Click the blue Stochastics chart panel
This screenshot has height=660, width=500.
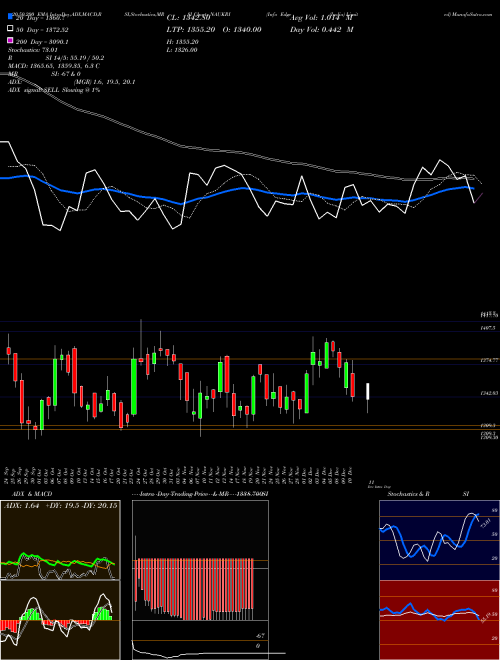coord(439,540)
